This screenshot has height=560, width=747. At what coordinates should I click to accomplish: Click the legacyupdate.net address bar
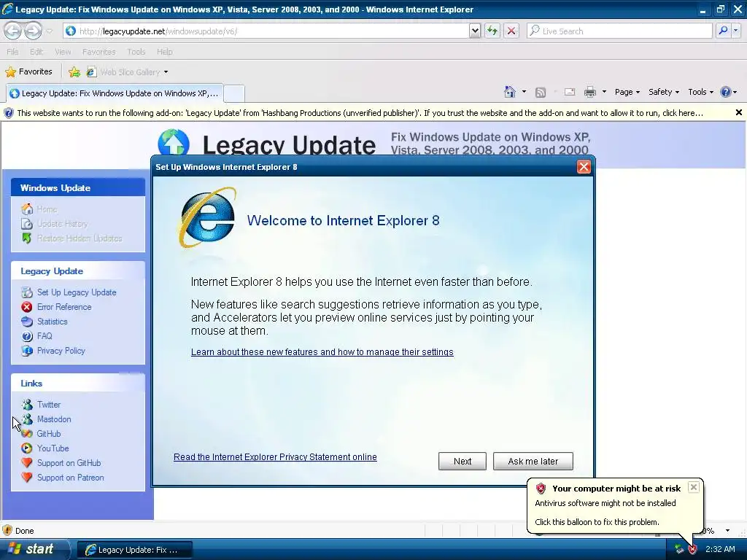(x=267, y=31)
